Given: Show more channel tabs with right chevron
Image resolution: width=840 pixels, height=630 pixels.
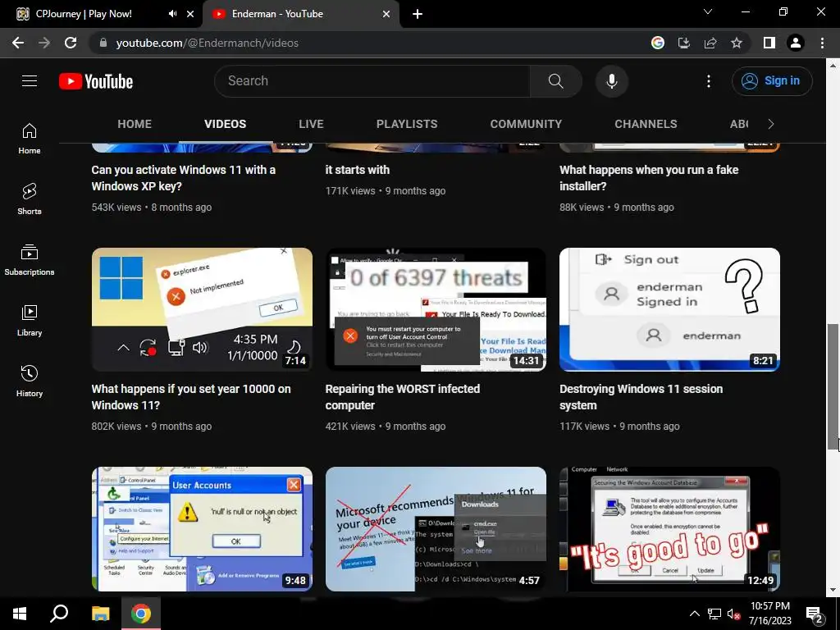Looking at the screenshot, I should (x=771, y=124).
